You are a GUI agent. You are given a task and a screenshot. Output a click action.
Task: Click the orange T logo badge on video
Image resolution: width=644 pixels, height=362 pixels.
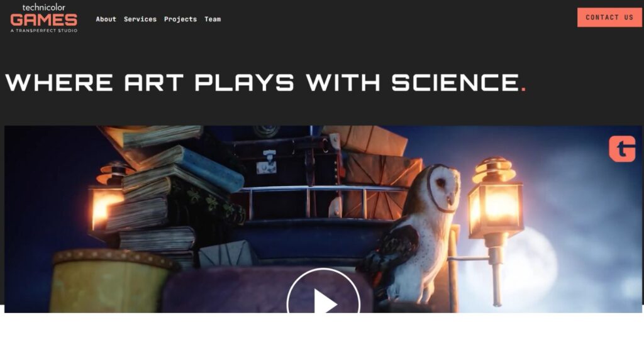(622, 148)
